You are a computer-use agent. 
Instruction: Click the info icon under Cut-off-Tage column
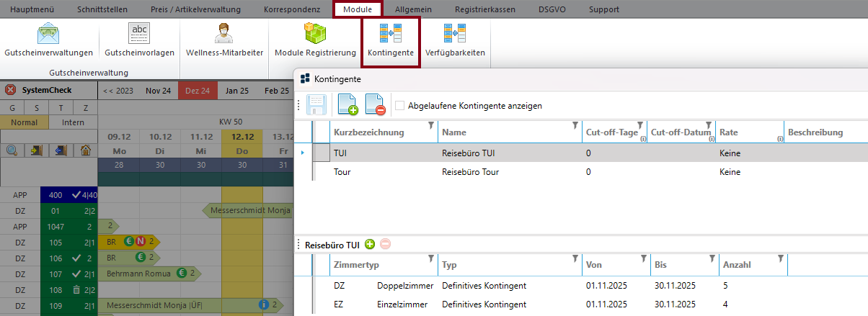click(642, 139)
